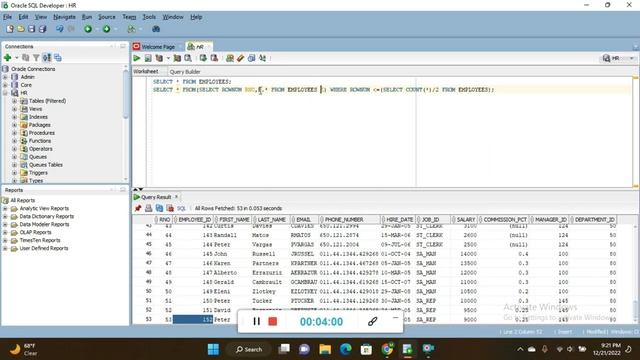Screen dimensions: 640x360
Task: Click the Filter funnel icon in Connections
Action: coord(36,58)
